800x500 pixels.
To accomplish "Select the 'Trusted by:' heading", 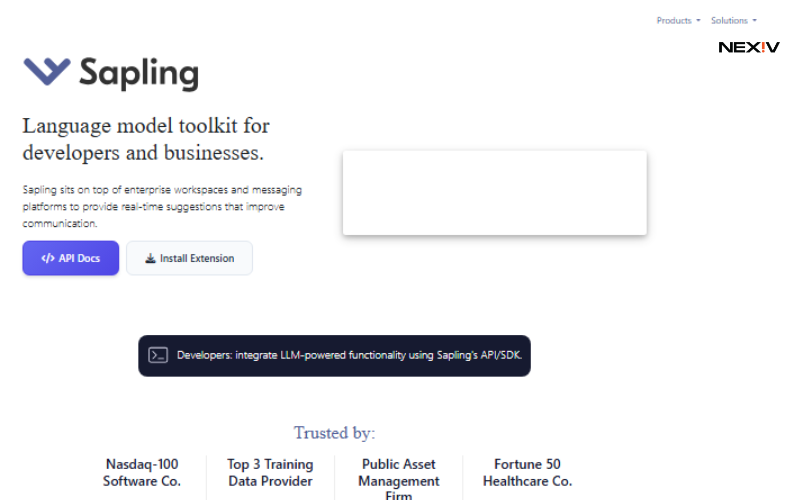I will coord(334,433).
